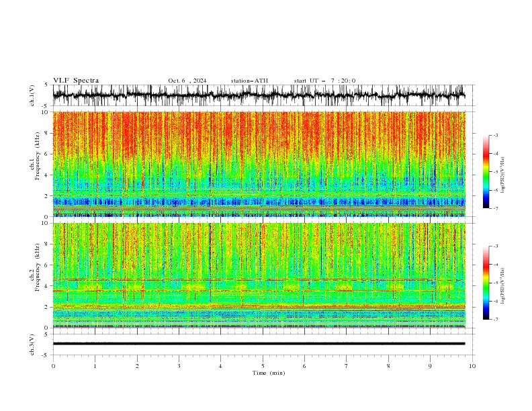Click the "3" tick on the time axis
532x411 pixels.
coord(179,366)
